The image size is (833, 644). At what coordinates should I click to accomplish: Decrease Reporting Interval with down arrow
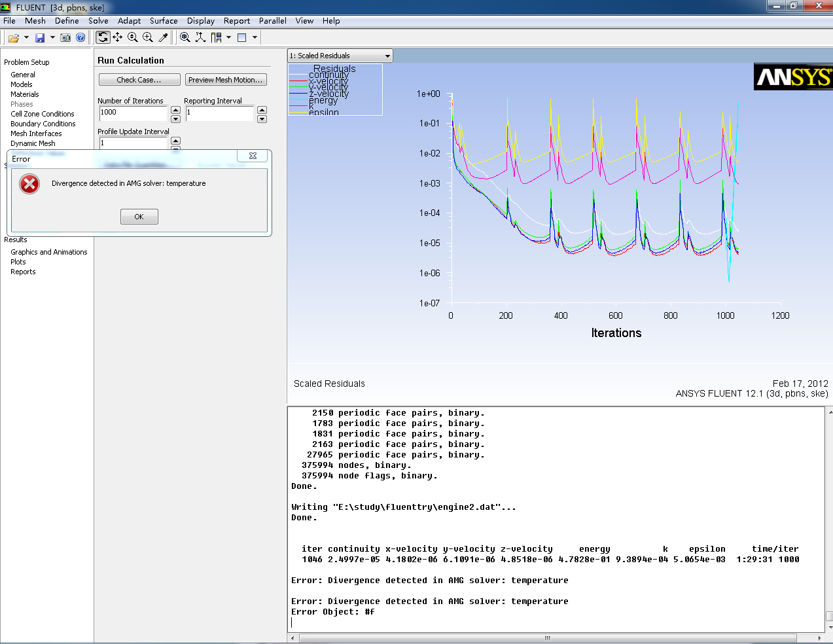(262, 119)
